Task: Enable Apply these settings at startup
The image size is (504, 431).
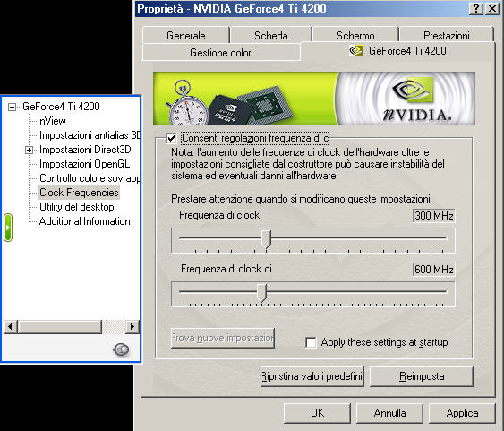Action: click(x=311, y=342)
